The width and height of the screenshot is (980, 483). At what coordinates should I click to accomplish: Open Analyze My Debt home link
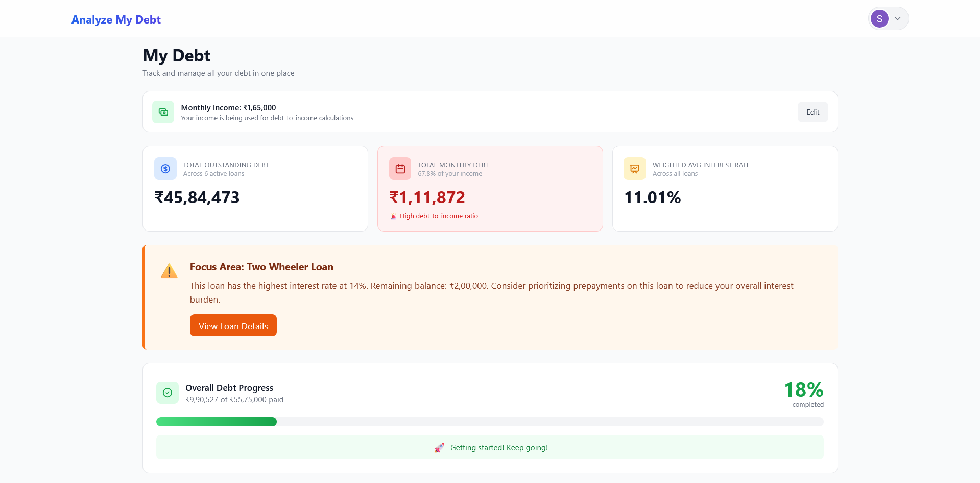116,19
